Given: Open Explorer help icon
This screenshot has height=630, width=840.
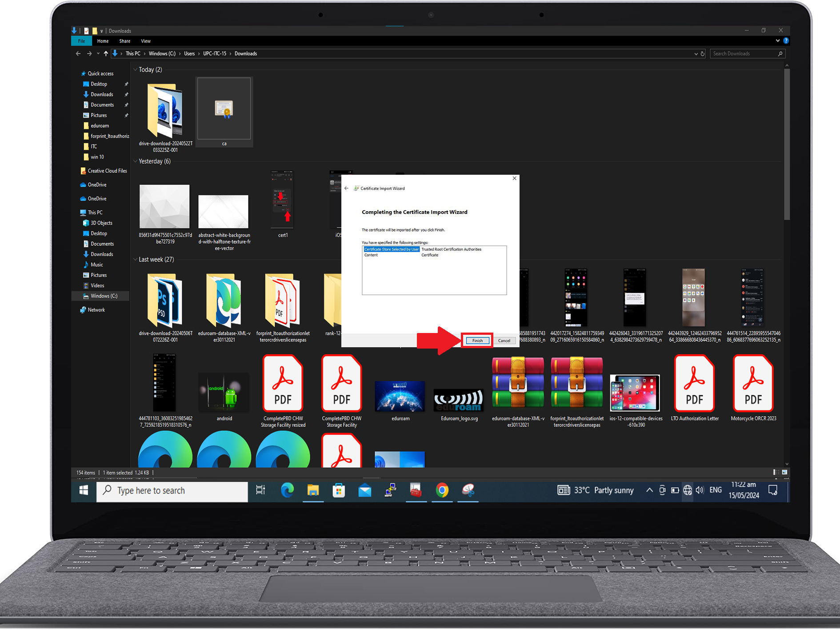Looking at the screenshot, I should pyautogui.click(x=786, y=41).
